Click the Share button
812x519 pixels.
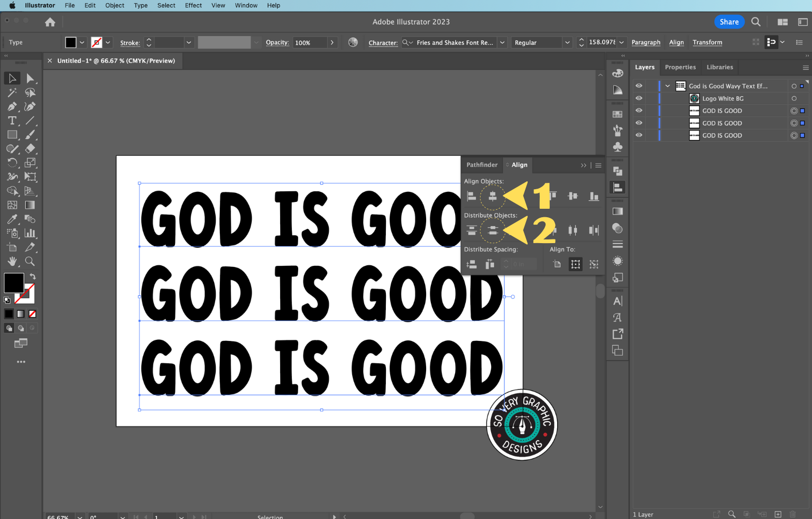coord(729,22)
